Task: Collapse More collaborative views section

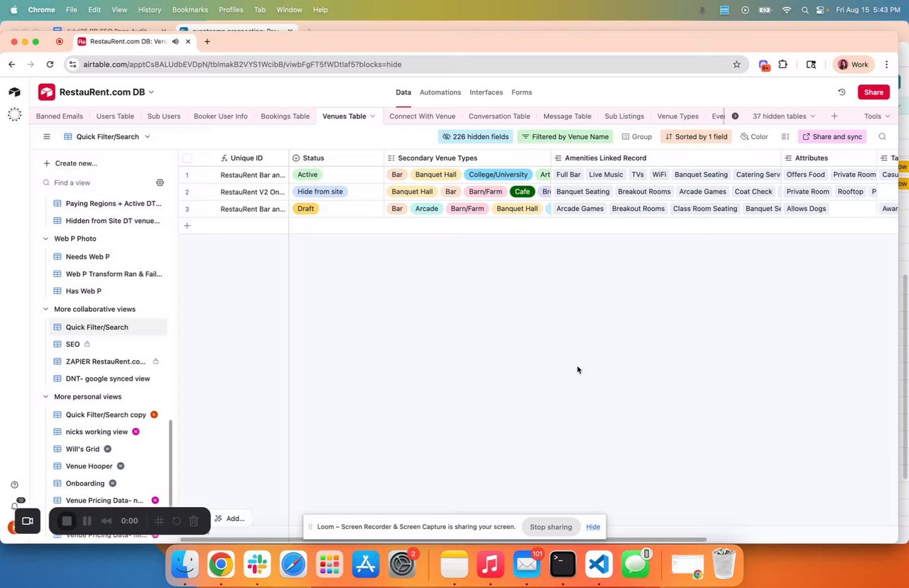Action: point(46,309)
